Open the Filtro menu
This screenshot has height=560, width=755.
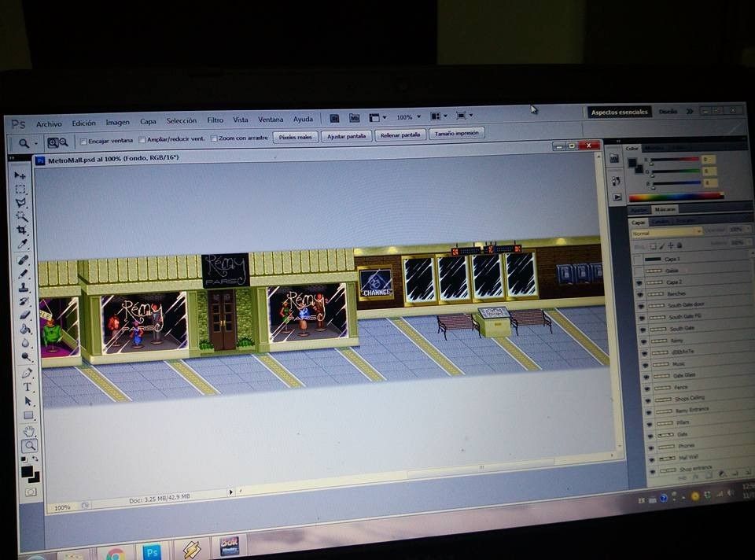click(215, 120)
